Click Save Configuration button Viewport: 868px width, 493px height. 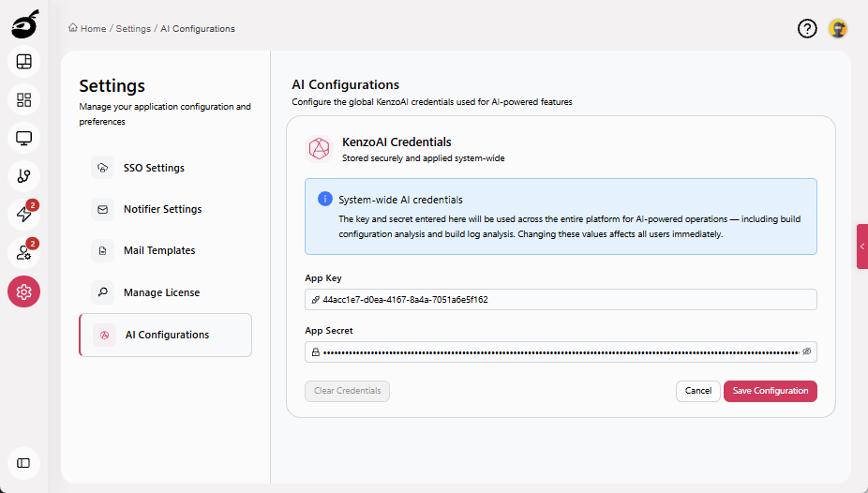[x=770, y=391]
